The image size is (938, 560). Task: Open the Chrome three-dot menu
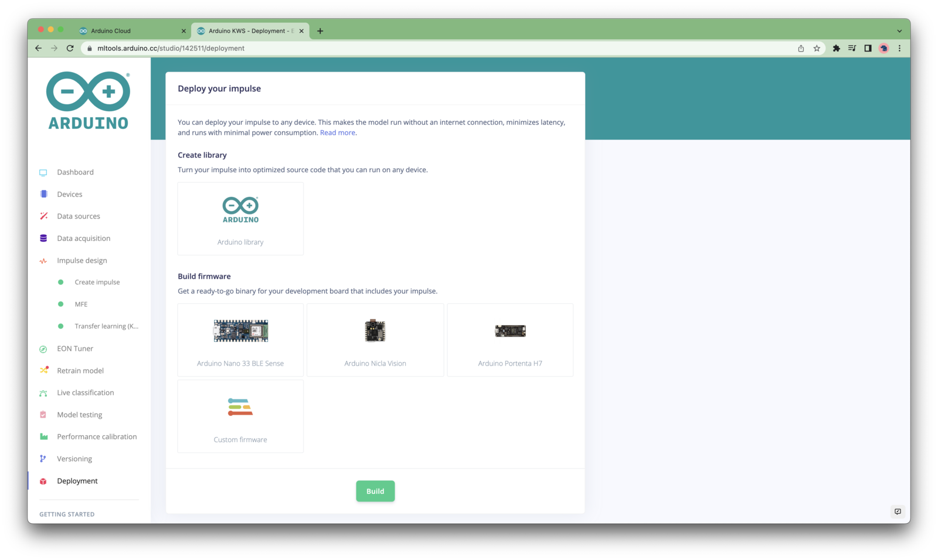coord(899,48)
